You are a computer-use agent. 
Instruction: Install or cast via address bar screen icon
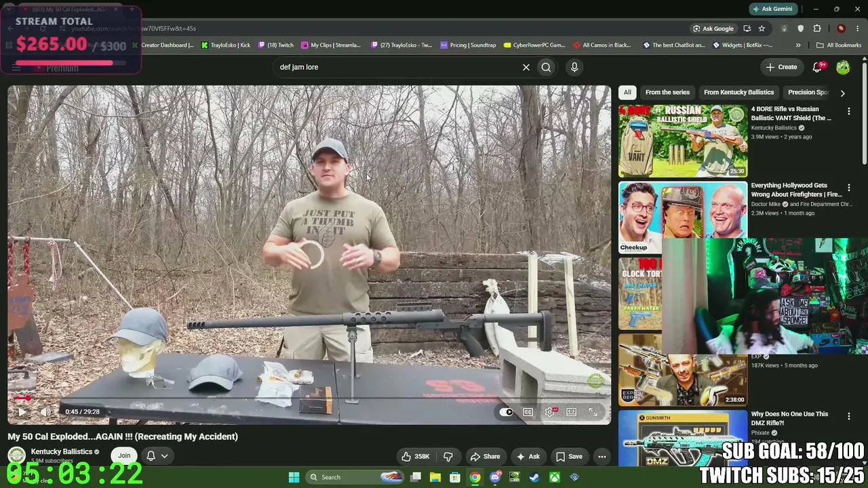(747, 28)
